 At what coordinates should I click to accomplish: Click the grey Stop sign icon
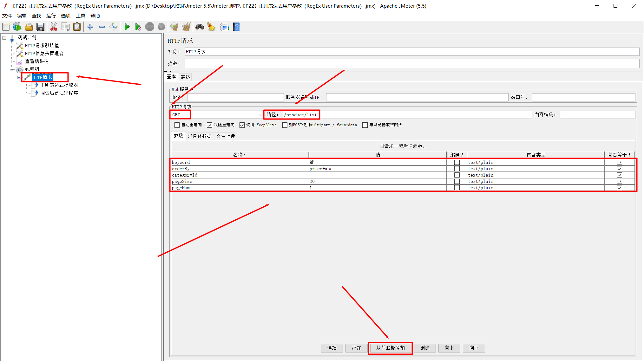(x=150, y=27)
